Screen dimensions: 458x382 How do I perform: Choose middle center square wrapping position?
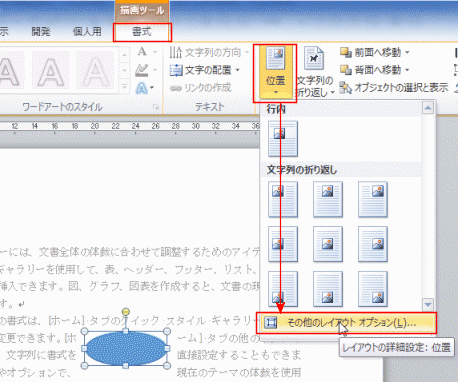point(328,244)
